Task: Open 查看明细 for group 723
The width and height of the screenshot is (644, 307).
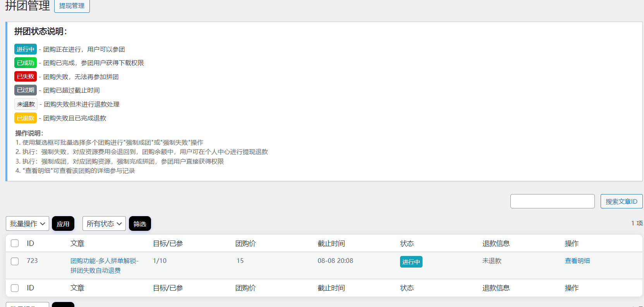Action: click(577, 261)
